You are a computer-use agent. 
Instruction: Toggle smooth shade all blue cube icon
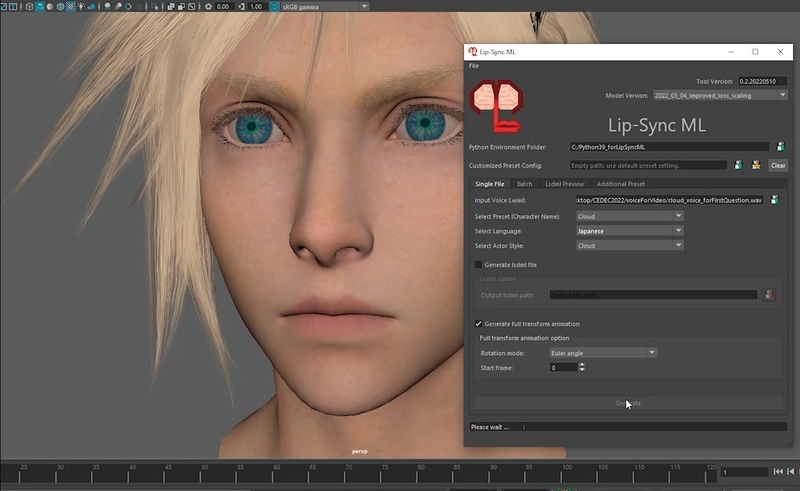(x=39, y=7)
